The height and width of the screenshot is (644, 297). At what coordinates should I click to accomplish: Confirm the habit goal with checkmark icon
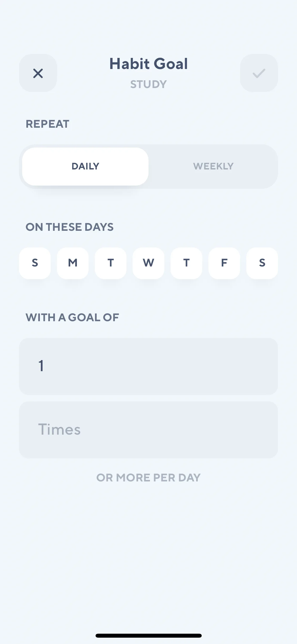pyautogui.click(x=259, y=73)
